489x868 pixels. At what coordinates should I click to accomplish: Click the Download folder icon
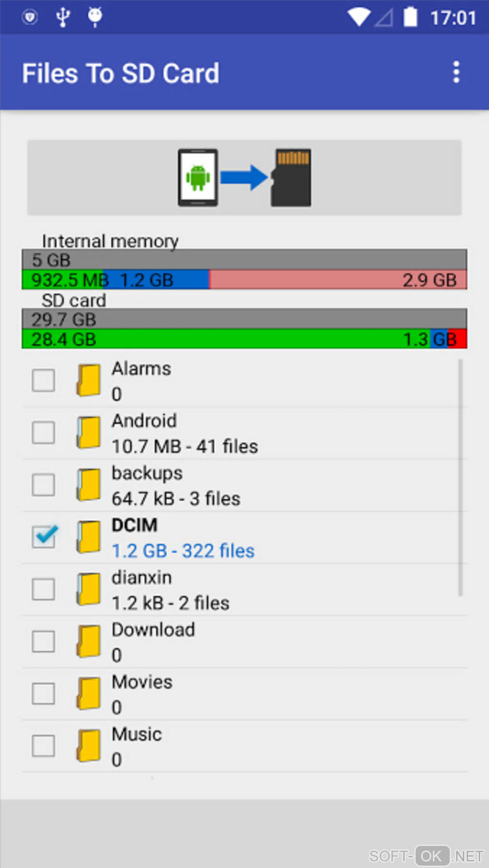(89, 641)
